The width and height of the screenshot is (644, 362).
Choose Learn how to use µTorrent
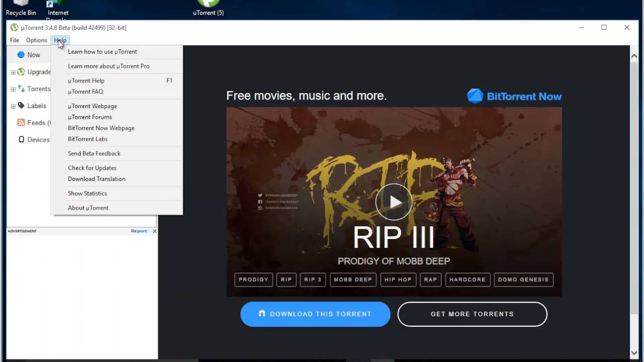(x=117, y=52)
